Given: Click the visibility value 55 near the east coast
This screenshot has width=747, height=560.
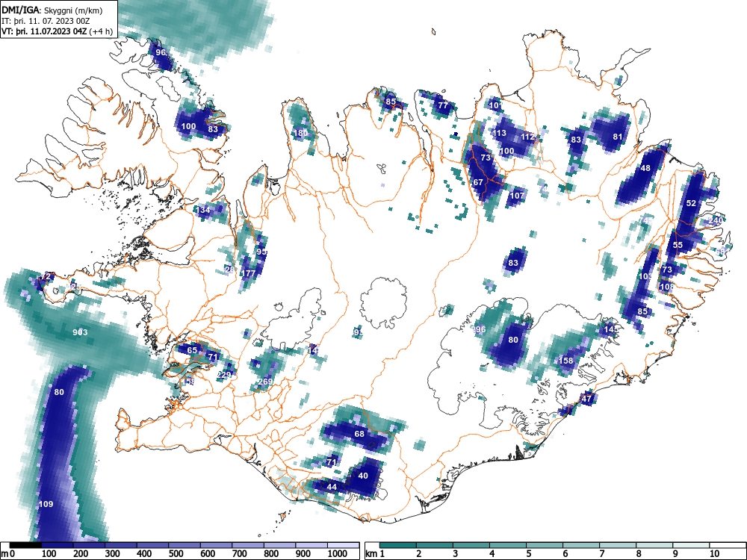Looking at the screenshot, I should click(678, 245).
